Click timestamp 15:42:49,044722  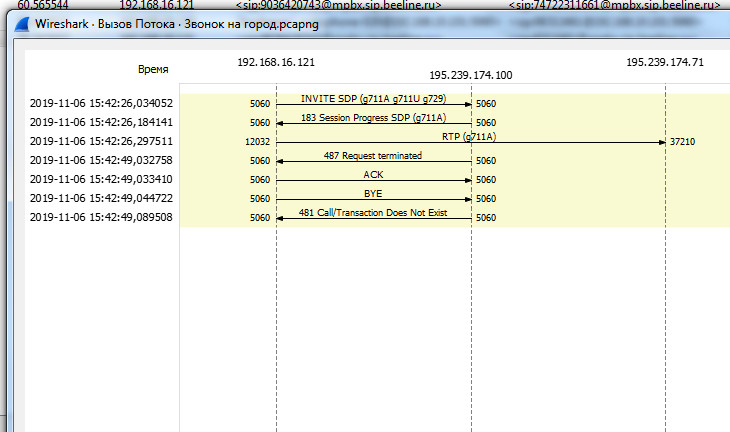click(101, 199)
